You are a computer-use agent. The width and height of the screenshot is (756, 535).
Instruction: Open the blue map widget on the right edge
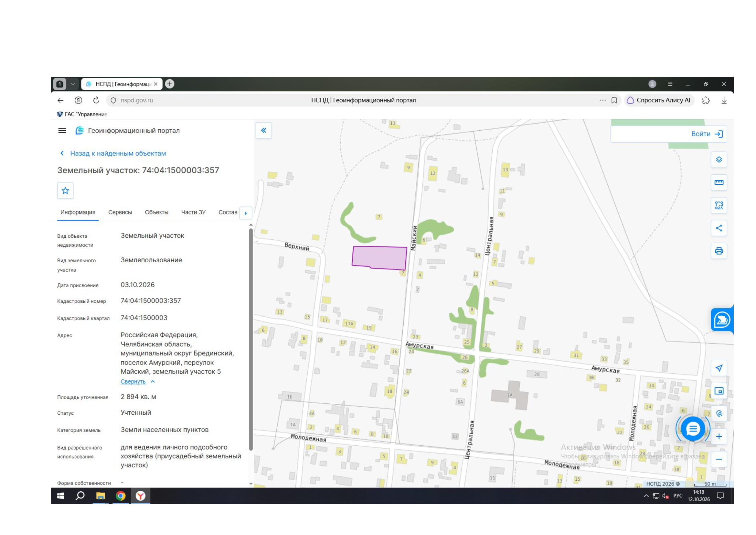722,320
